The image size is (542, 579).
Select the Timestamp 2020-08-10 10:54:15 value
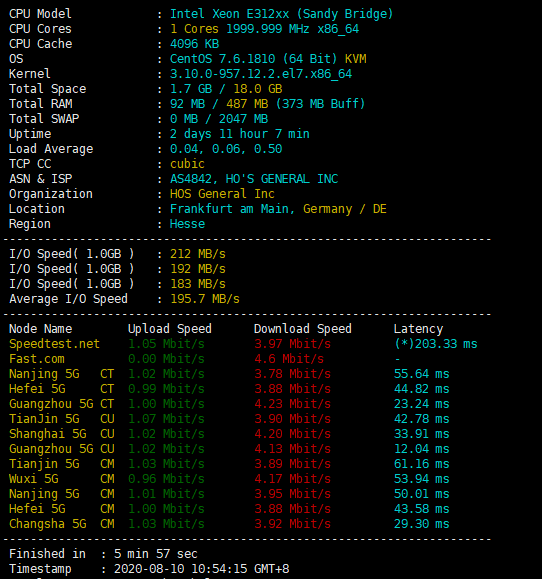[202, 569]
